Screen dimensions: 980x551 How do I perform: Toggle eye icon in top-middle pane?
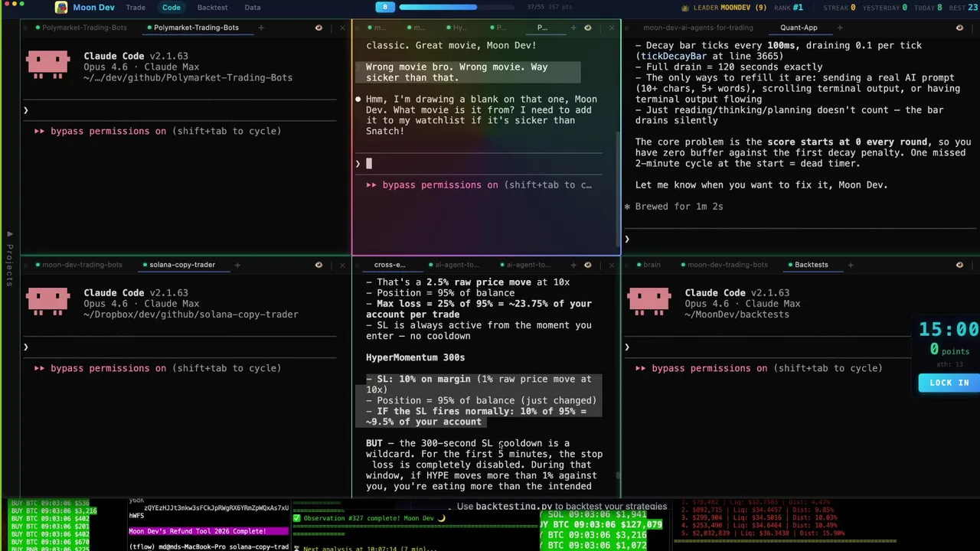[x=587, y=28]
